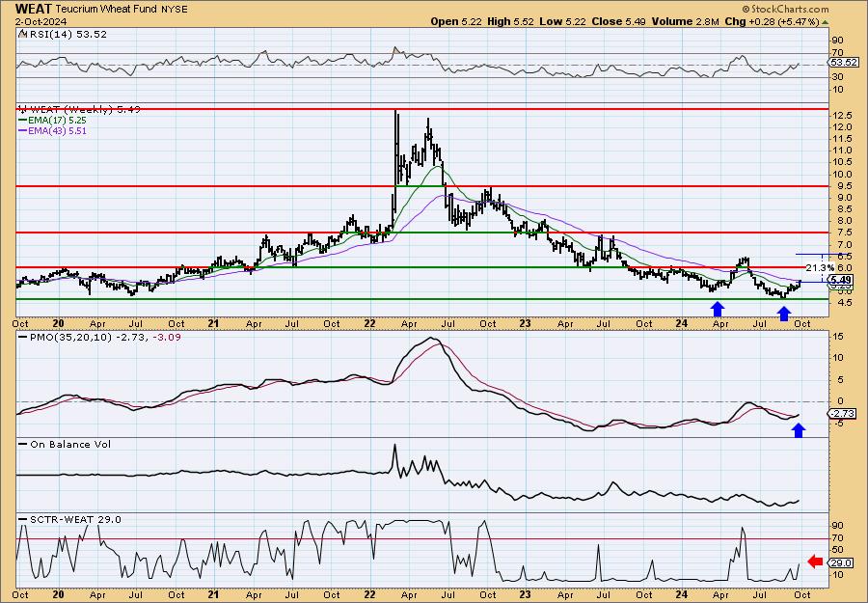Click the Volume 2.8M value
This screenshot has width=868, height=603.
[x=686, y=21]
